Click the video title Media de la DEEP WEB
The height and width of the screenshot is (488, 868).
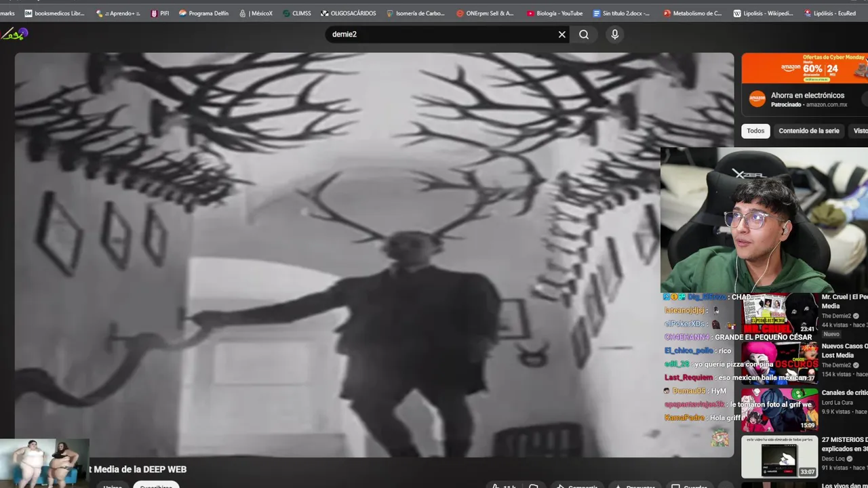tap(138, 469)
